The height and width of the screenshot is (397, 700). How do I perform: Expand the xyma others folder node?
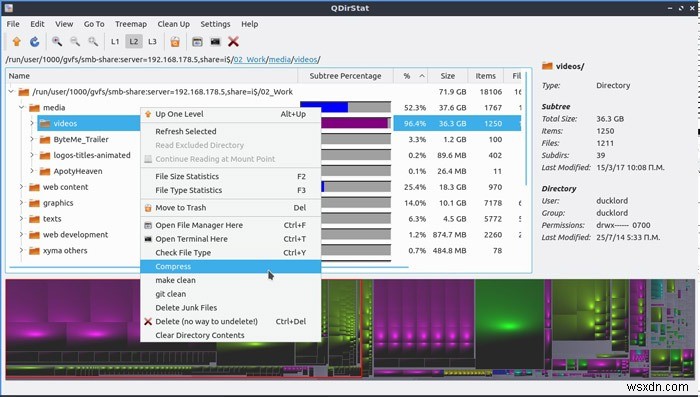pos(21,251)
